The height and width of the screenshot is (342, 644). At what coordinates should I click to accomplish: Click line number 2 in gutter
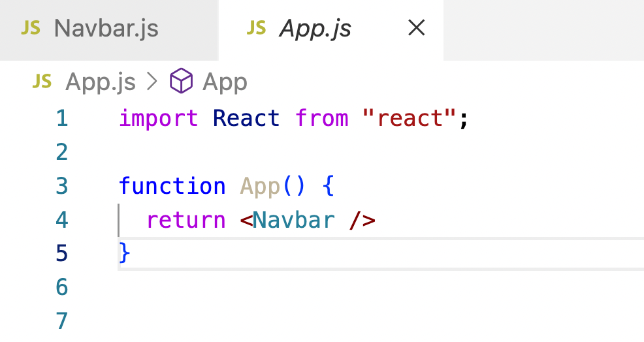[61, 152]
